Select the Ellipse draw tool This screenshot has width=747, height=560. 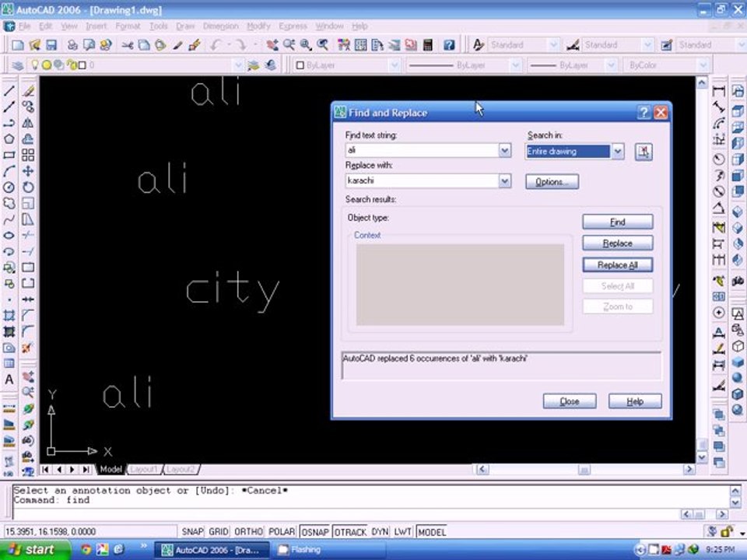coord(9,235)
